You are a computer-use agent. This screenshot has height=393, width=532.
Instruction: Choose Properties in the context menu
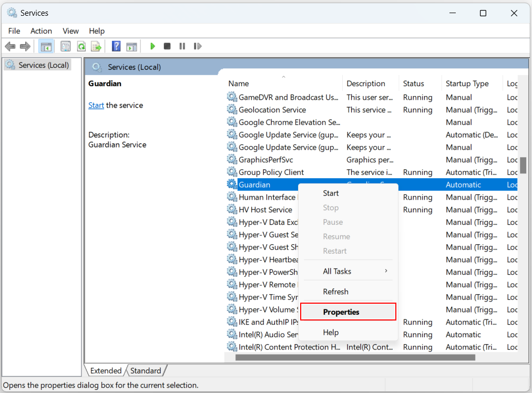tap(348, 312)
